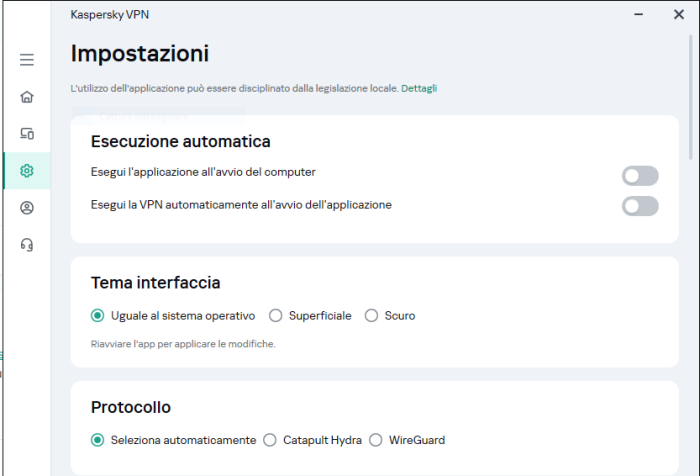Click the Impostazioni page heading
The height and width of the screenshot is (476, 700).
pos(140,53)
